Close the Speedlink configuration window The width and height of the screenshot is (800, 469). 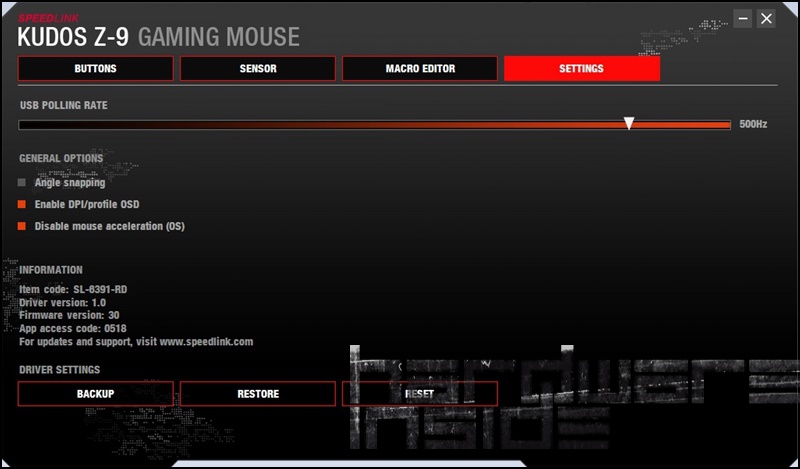pyautogui.click(x=767, y=18)
